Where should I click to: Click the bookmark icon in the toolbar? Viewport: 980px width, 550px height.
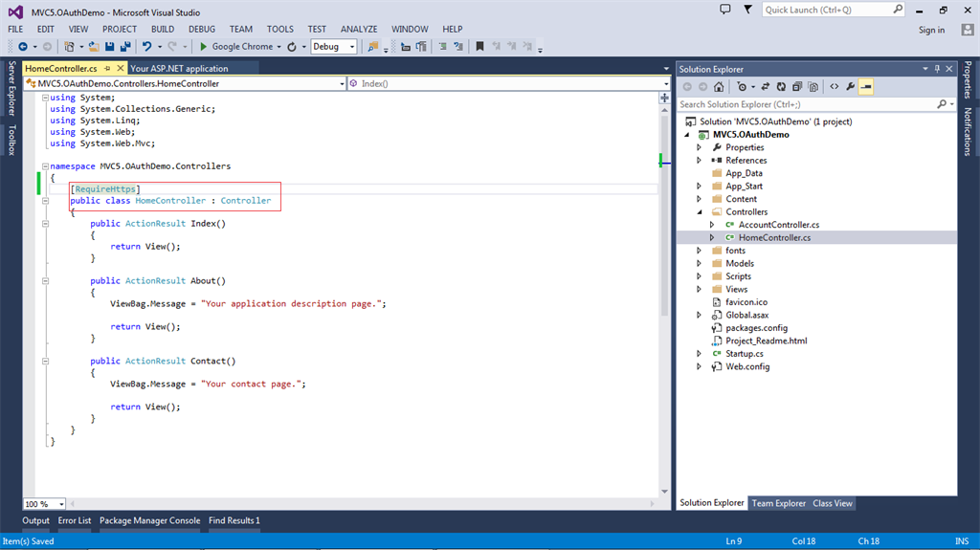click(x=479, y=46)
